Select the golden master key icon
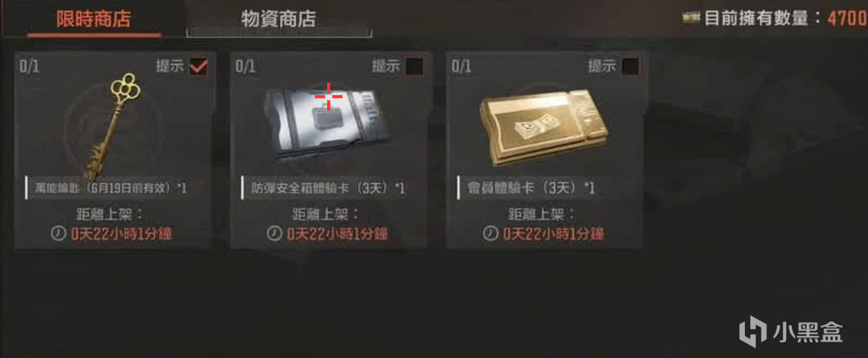 pyautogui.click(x=112, y=125)
